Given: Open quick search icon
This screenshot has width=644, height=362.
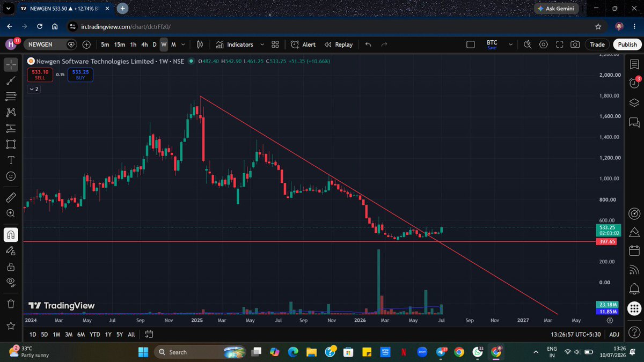Looking at the screenshot, I should pos(528,45).
